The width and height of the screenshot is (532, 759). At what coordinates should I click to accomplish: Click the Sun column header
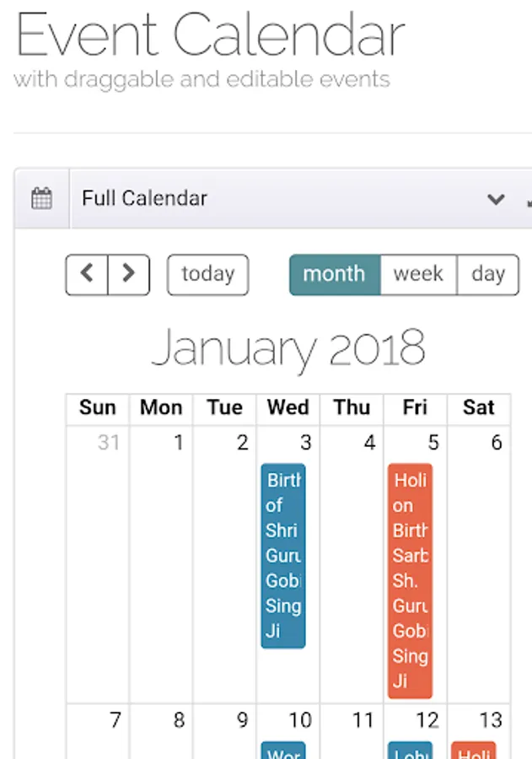[x=98, y=408]
